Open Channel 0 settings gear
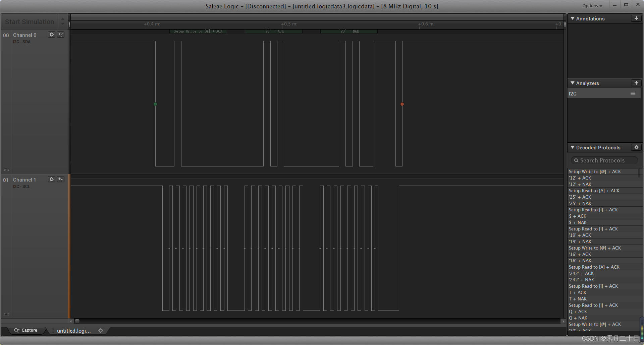This screenshot has width=644, height=345. click(x=51, y=34)
